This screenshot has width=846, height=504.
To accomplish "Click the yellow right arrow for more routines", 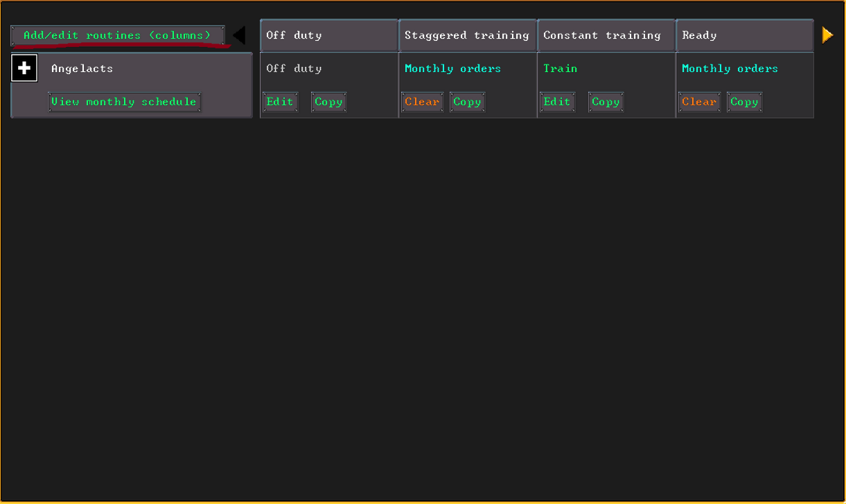I will (x=827, y=35).
